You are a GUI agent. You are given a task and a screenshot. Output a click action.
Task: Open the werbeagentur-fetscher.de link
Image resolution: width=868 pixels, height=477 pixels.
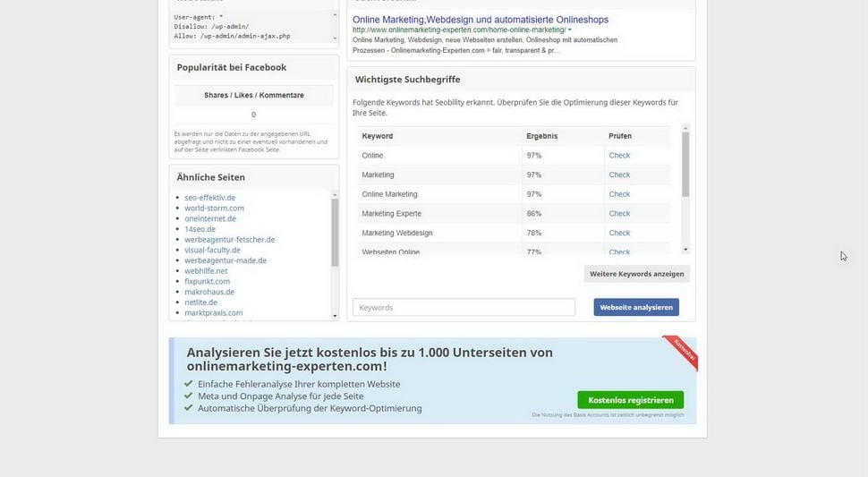point(229,240)
